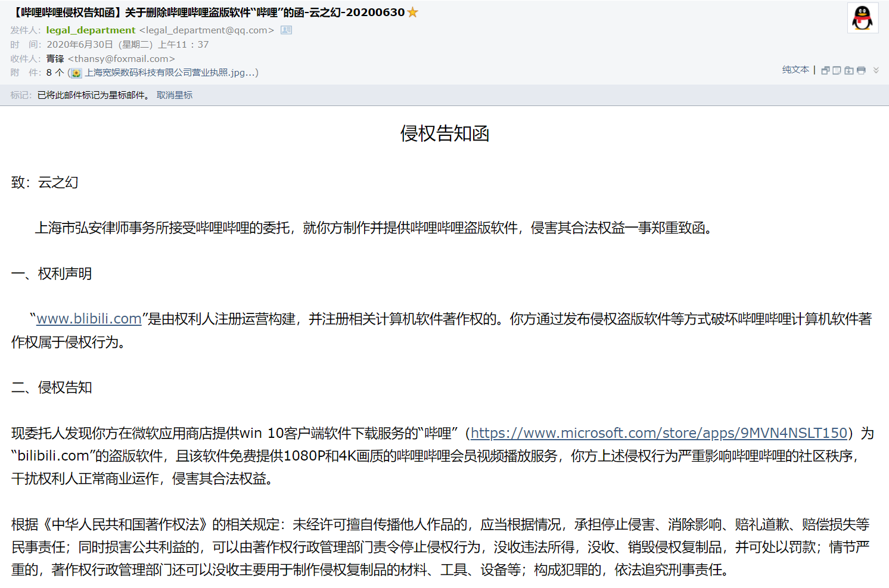The image size is (889, 588).
Task: Click sender name legal_department
Action: 91,30
